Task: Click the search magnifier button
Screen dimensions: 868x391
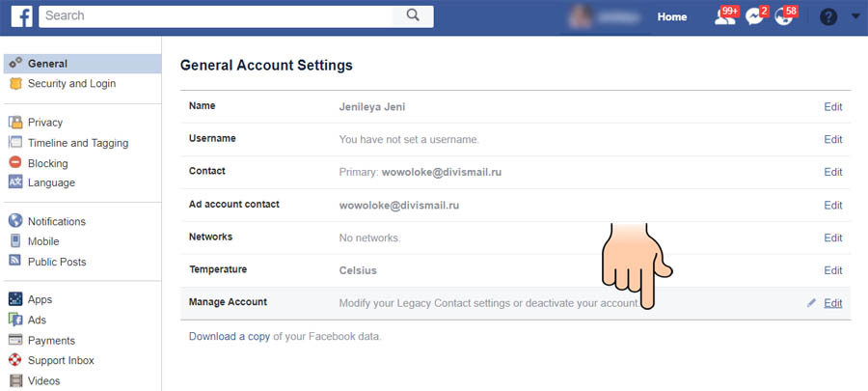Action: pyautogui.click(x=413, y=16)
